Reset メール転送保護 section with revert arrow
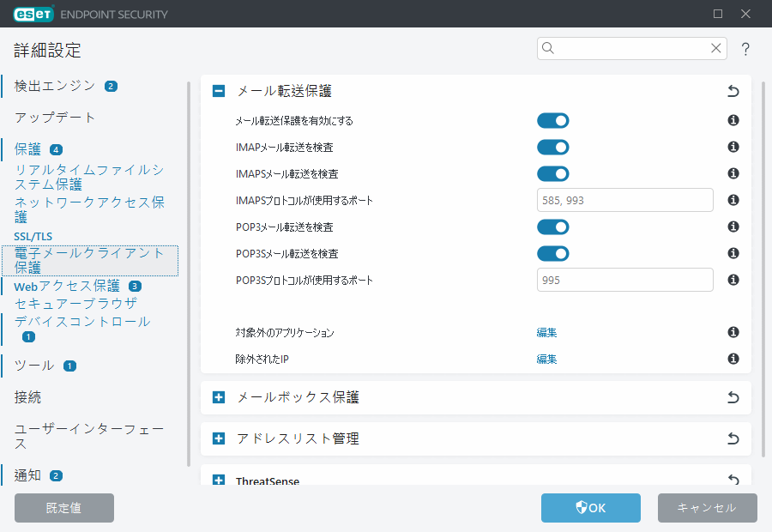This screenshot has width=772, height=532. point(733,91)
